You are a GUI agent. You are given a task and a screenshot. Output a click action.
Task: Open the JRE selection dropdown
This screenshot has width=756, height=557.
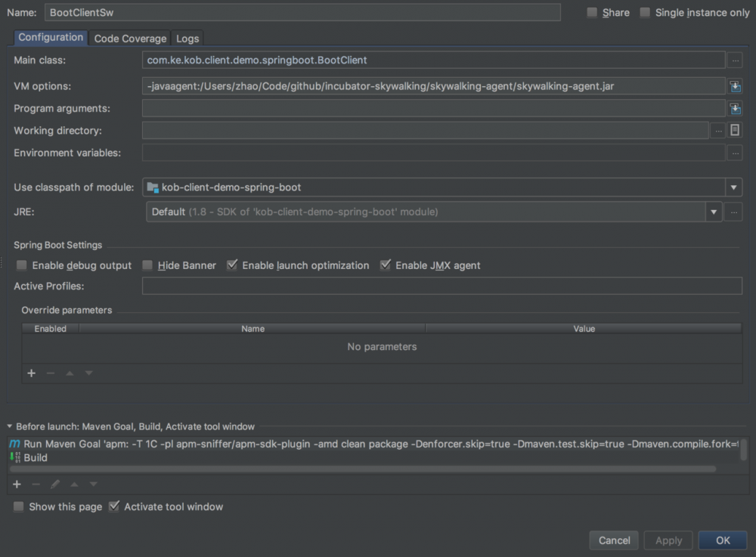coord(714,212)
